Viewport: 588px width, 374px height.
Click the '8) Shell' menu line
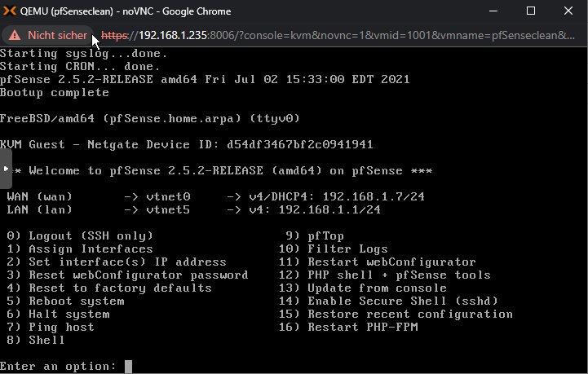point(36,341)
